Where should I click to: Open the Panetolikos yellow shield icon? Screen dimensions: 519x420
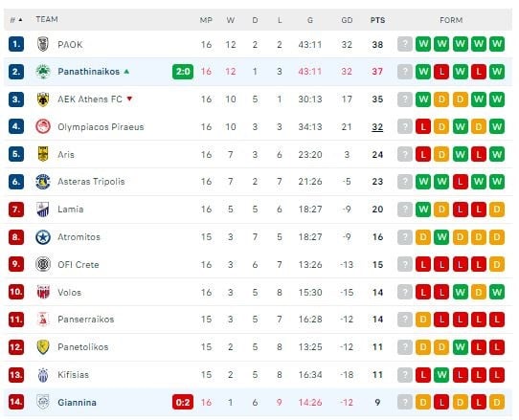tap(43, 347)
